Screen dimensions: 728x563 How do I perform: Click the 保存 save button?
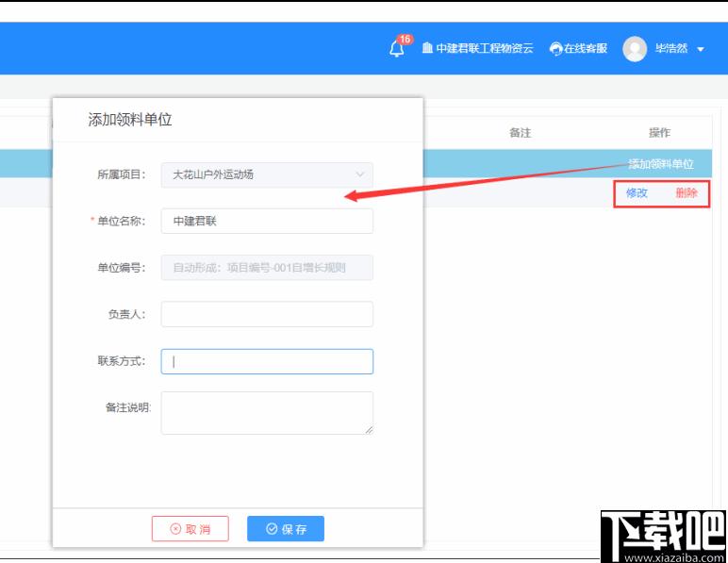coord(286,529)
